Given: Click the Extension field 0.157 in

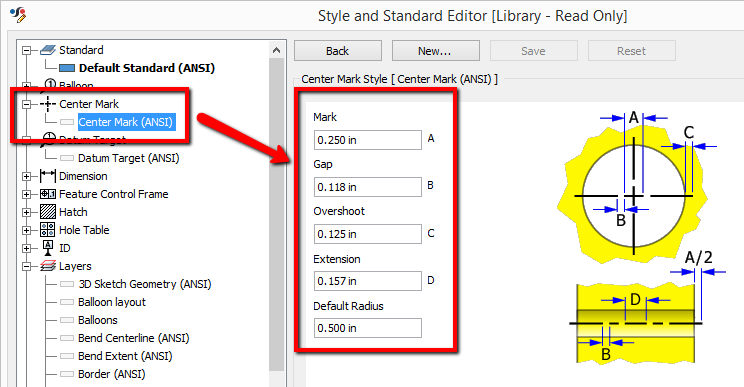Looking at the screenshot, I should 368,281.
